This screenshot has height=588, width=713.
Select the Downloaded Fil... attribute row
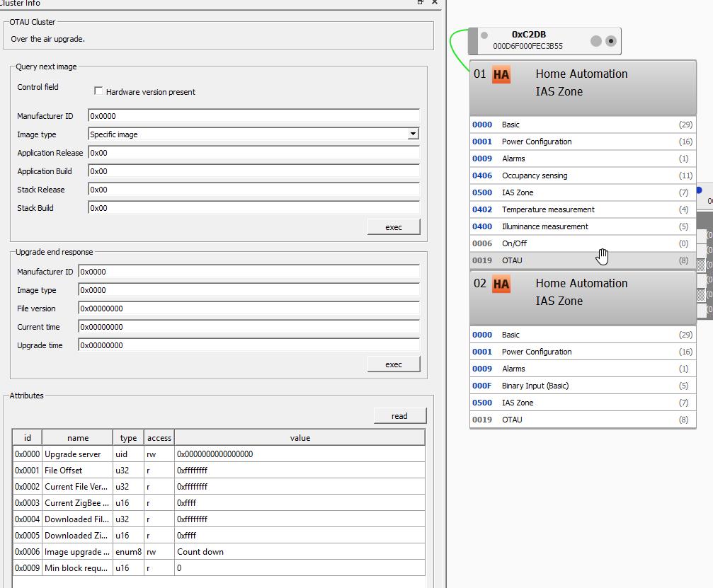point(219,519)
